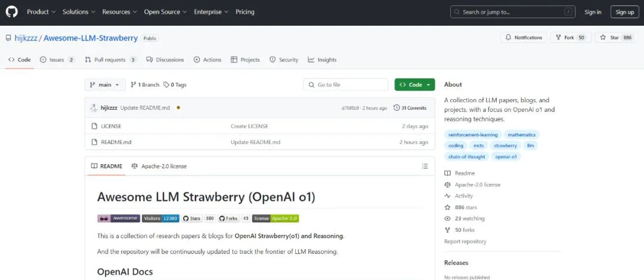Image resolution: width=644 pixels, height=280 pixels.
Task: Open the Create LICENSE commit message
Action: (x=249, y=126)
